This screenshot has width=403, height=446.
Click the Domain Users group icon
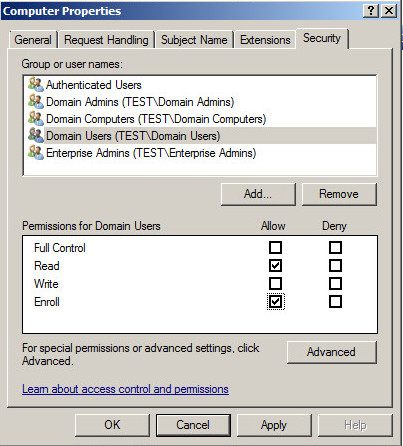36,136
